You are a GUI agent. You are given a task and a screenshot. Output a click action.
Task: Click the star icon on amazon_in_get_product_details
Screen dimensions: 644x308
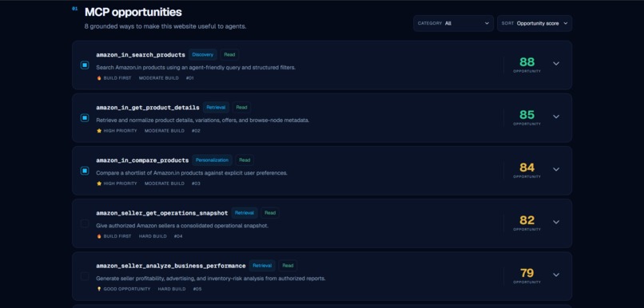(x=99, y=131)
